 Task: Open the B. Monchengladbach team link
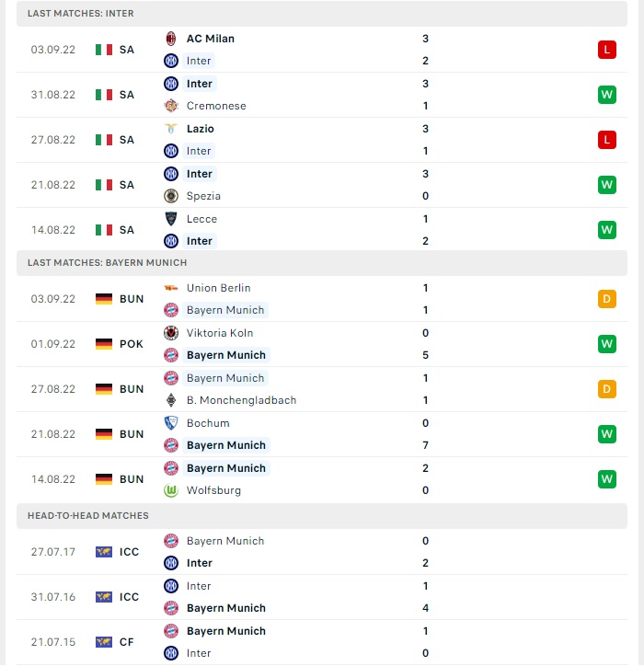click(x=241, y=400)
